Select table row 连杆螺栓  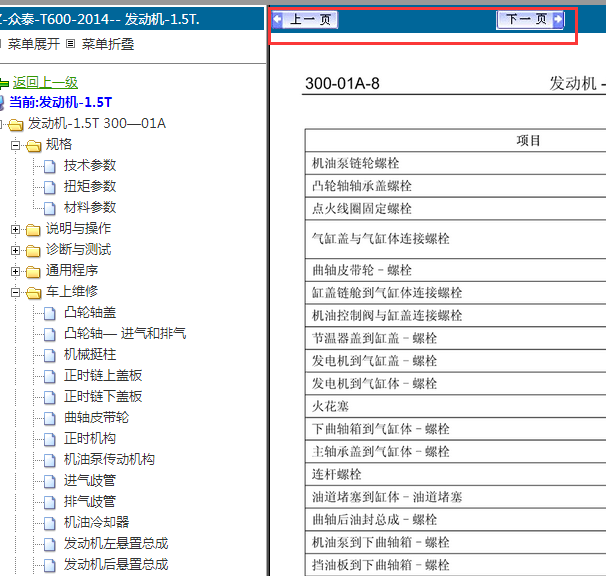click(x=456, y=474)
